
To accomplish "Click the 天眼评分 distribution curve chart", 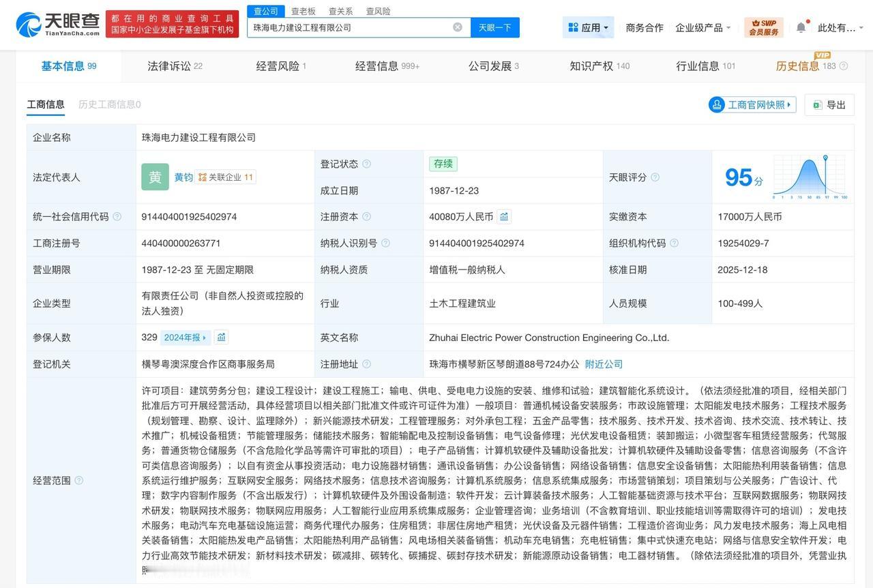I will pyautogui.click(x=810, y=177).
